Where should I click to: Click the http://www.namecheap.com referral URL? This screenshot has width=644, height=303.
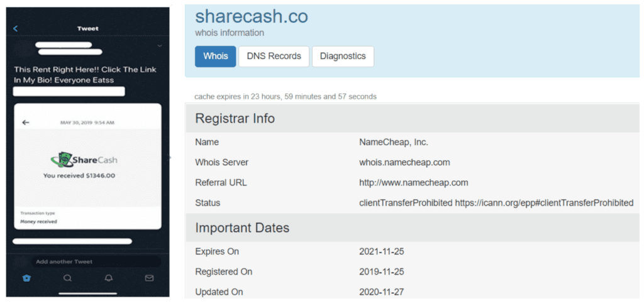coord(414,183)
